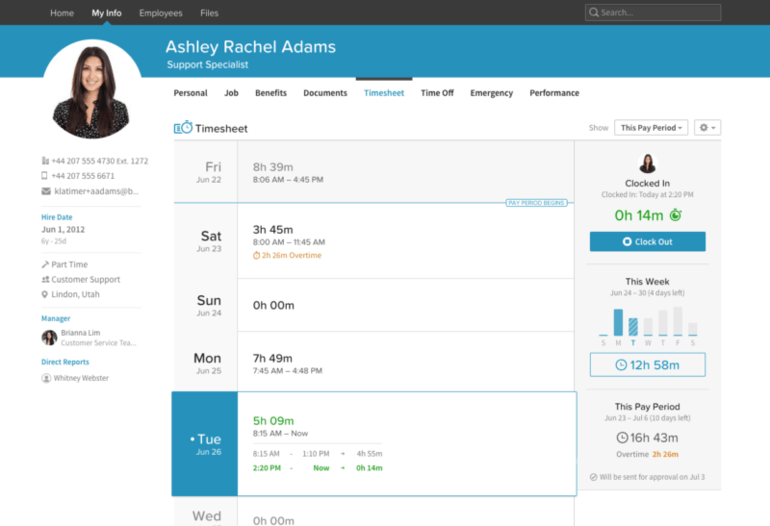Click the office number +44 207 555 4730

pos(100,161)
